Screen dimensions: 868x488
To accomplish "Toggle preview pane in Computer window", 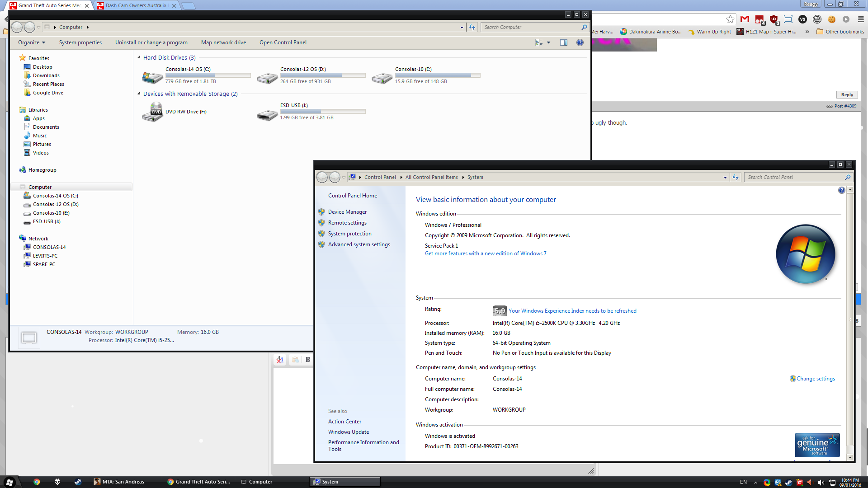I will [x=564, y=42].
